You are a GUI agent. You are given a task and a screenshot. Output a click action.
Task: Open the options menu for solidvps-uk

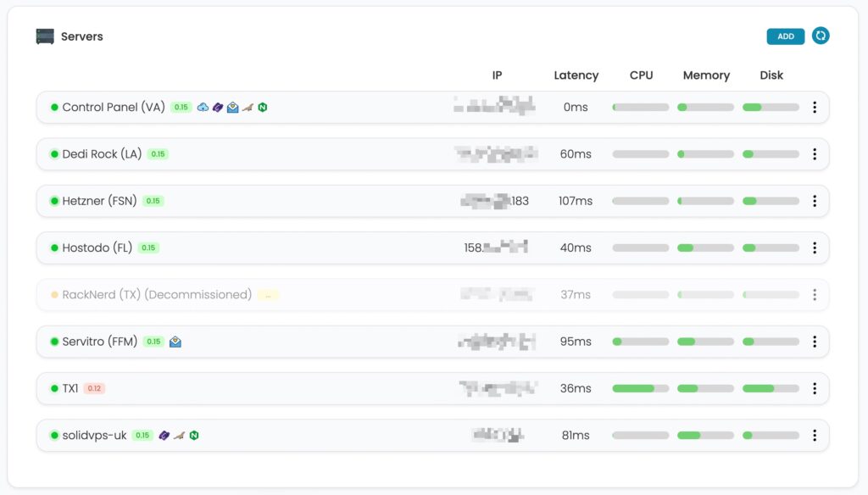click(815, 435)
